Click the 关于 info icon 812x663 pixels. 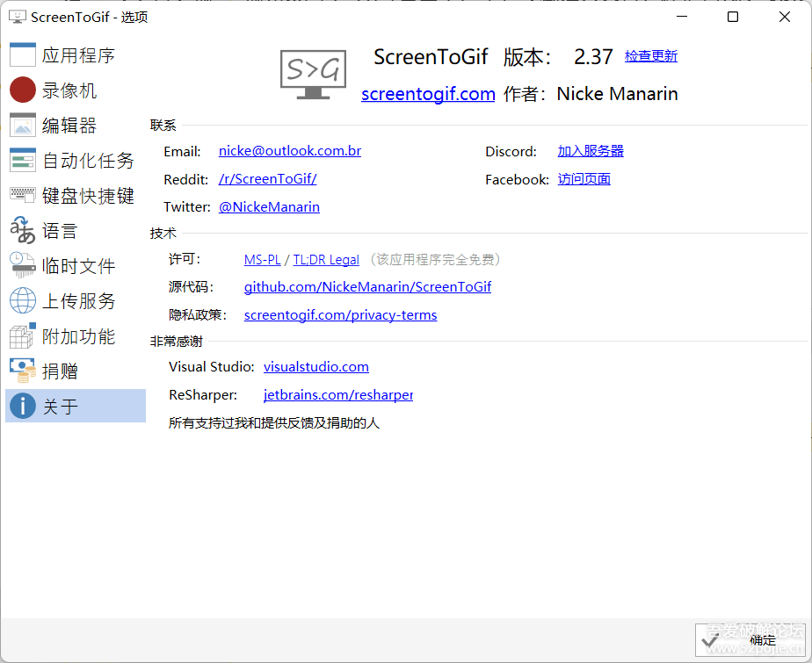(23, 406)
